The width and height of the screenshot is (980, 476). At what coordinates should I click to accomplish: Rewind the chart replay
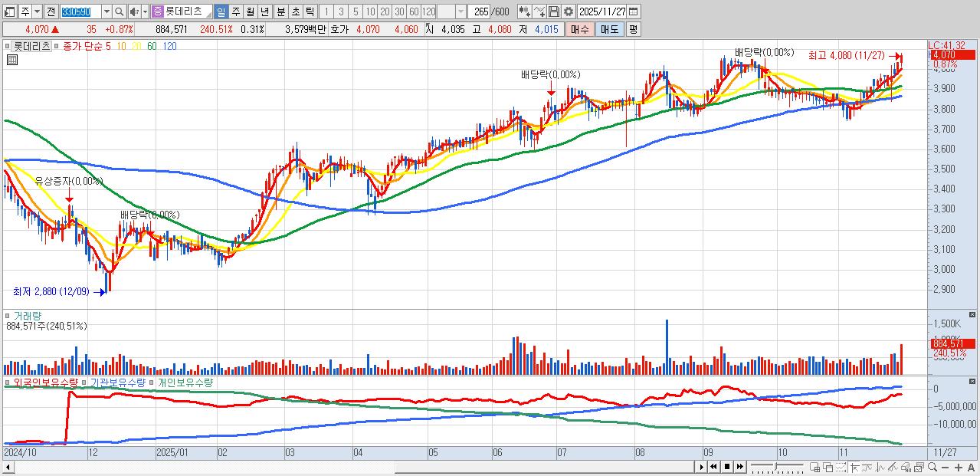tap(713, 467)
